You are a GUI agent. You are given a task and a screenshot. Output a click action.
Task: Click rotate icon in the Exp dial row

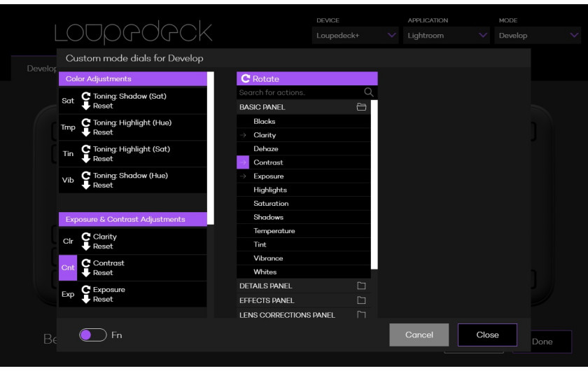click(86, 289)
